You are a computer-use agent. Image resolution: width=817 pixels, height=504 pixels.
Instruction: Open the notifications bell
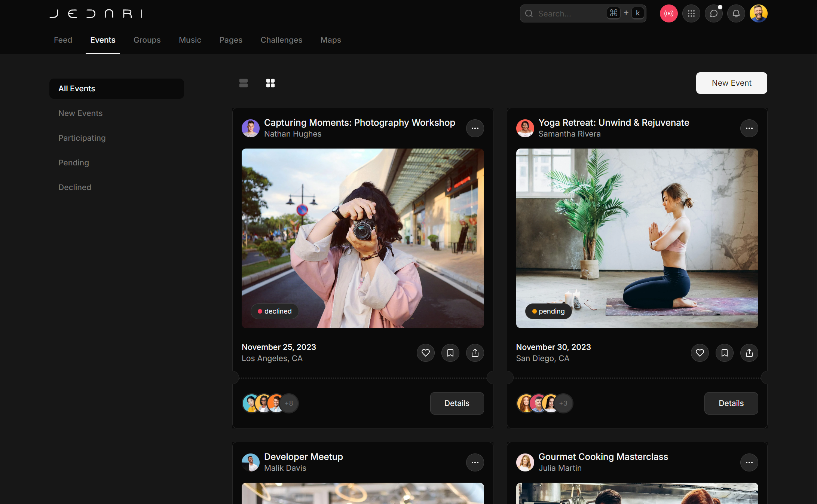pyautogui.click(x=736, y=13)
